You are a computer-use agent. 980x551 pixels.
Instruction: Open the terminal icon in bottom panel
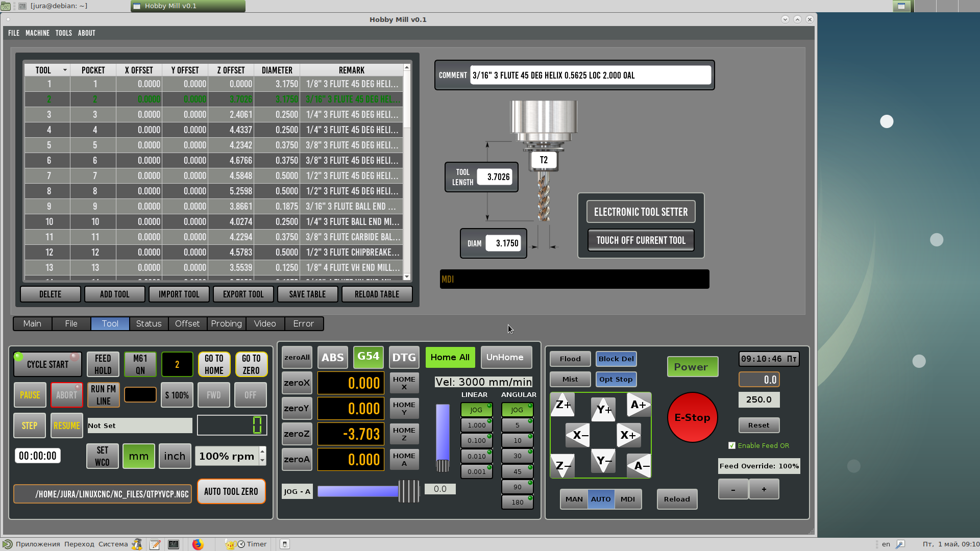click(x=174, y=544)
